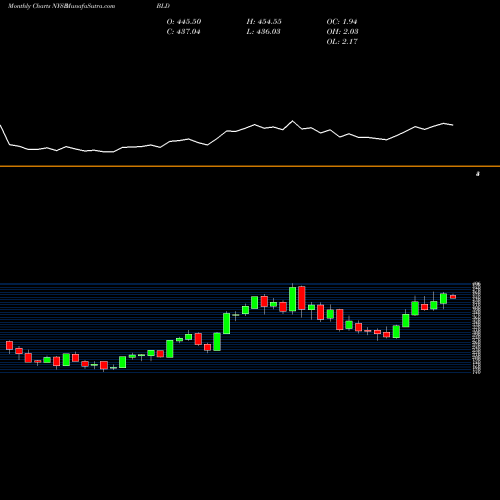Click the BLD ticker symbol label
Image resolution: width=500 pixels, height=500 pixels.
click(163, 6)
